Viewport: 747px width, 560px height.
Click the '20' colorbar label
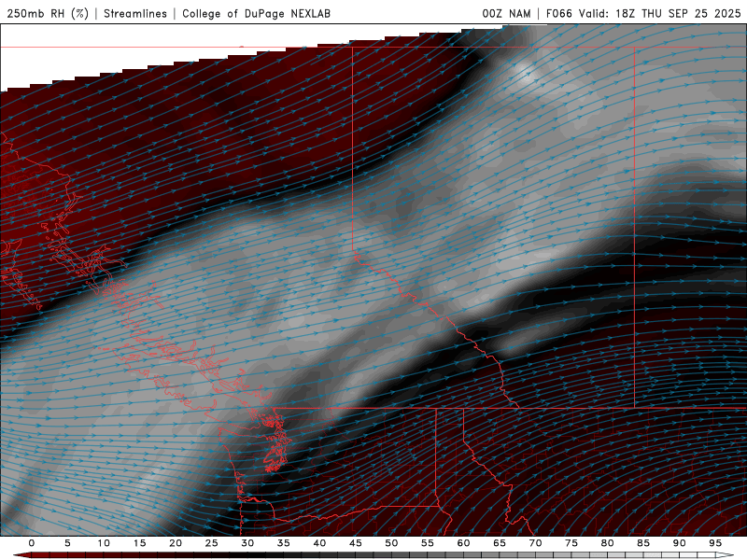click(176, 543)
